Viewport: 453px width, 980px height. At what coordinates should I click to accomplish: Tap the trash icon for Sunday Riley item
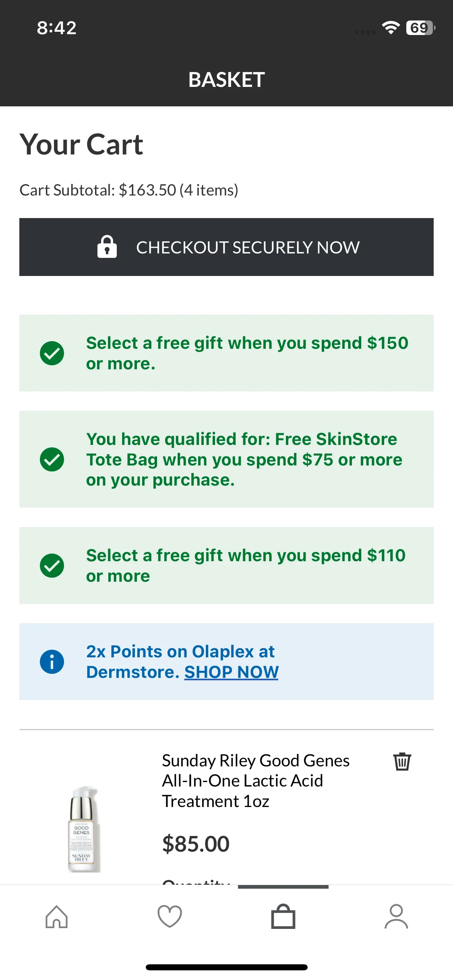pos(402,761)
